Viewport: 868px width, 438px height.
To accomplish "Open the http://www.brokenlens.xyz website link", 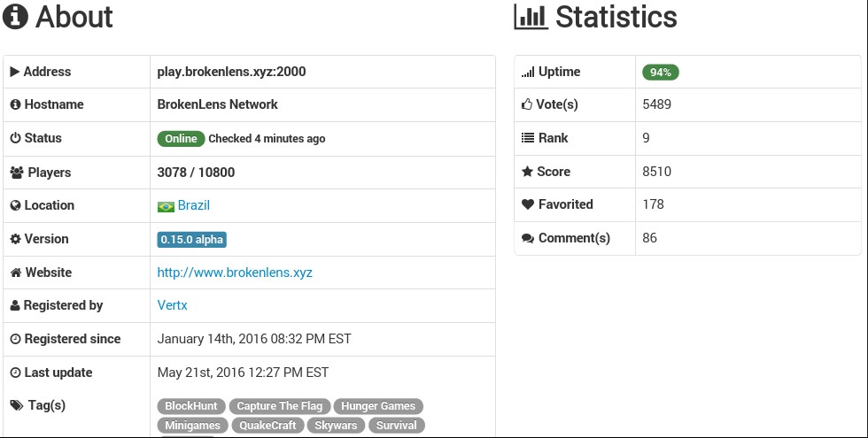I will 235,273.
